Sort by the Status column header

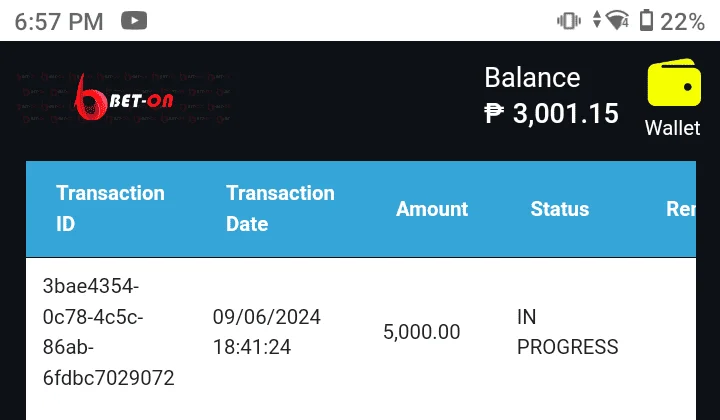[560, 209]
